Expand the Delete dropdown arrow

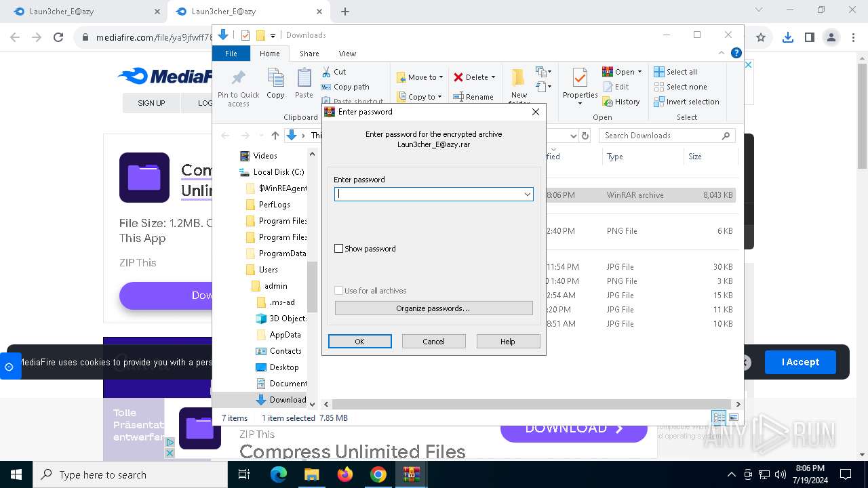tap(493, 77)
